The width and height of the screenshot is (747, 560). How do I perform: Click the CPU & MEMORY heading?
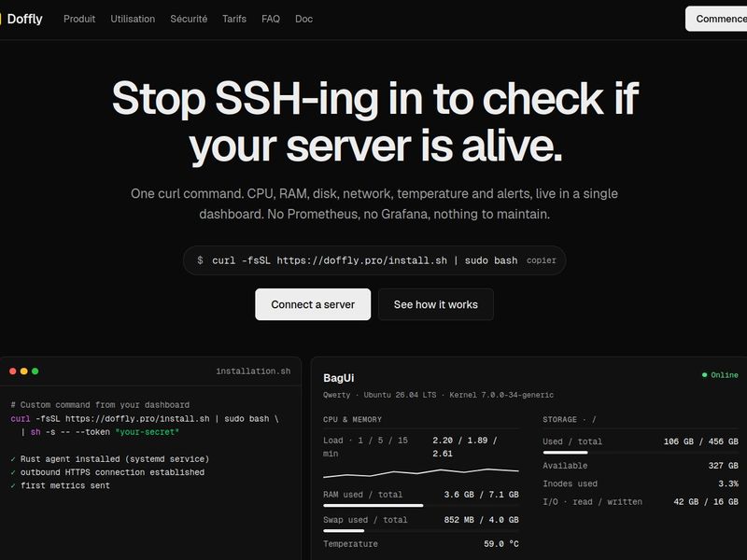(x=352, y=419)
